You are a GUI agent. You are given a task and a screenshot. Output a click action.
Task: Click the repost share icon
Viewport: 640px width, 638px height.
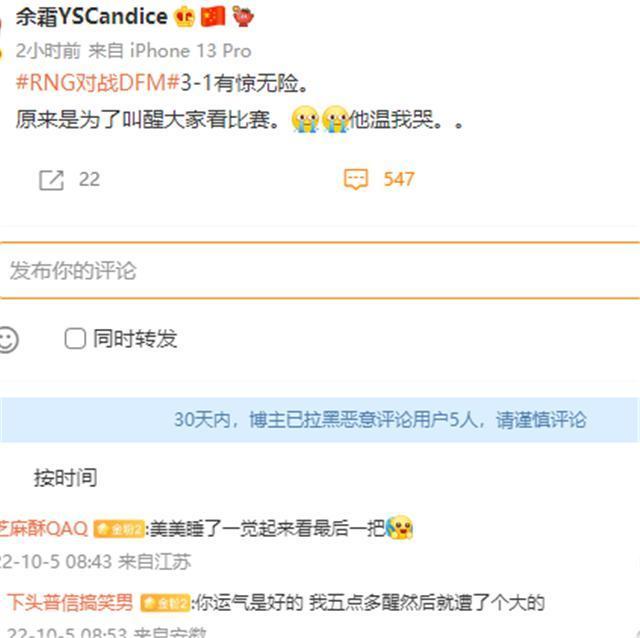[x=51, y=180]
